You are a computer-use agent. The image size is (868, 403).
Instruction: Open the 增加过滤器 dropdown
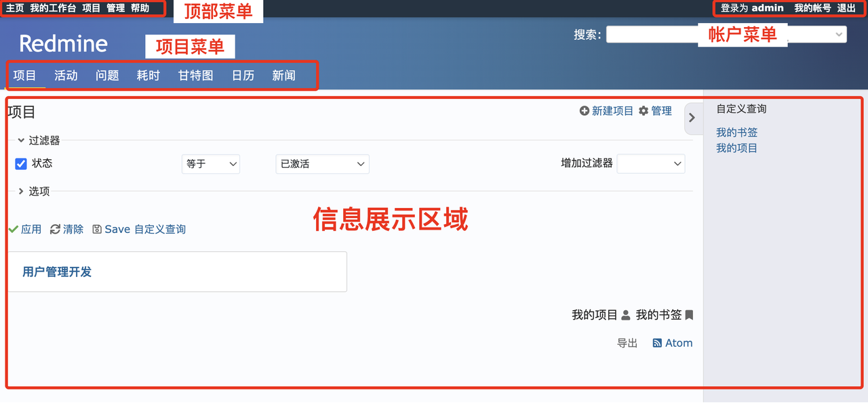(x=650, y=163)
